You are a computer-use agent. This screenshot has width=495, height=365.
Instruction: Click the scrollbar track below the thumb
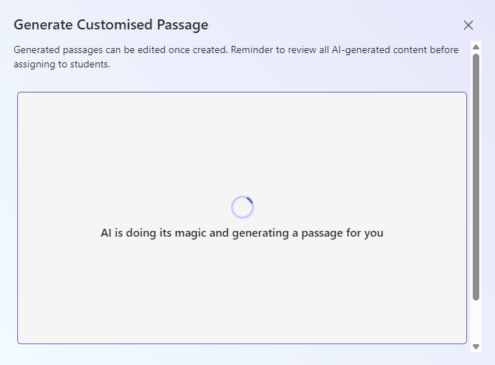476,322
